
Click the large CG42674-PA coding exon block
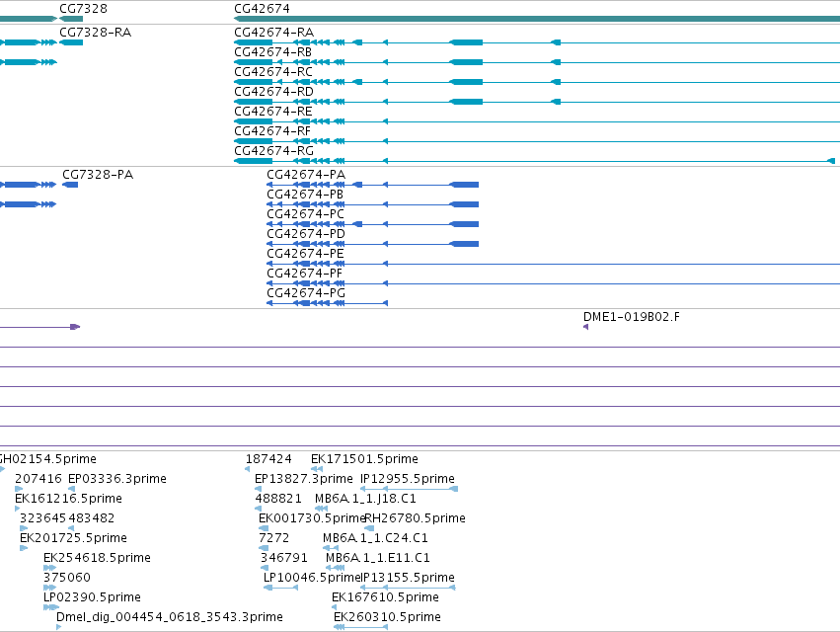pyautogui.click(x=464, y=185)
